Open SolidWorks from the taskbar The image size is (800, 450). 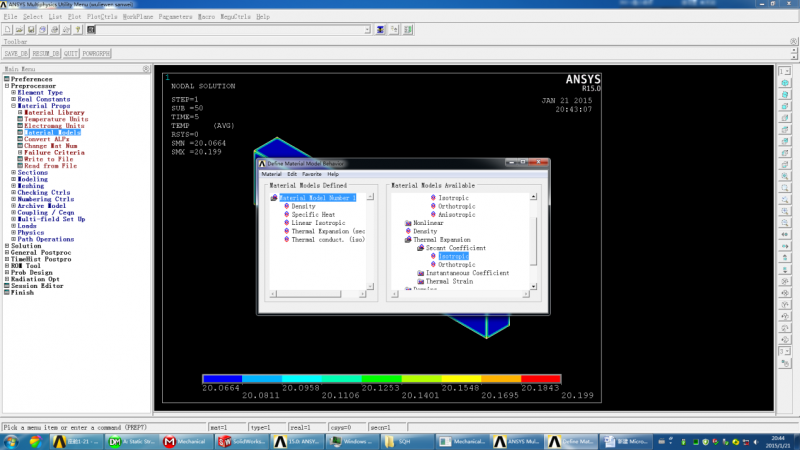[242, 442]
